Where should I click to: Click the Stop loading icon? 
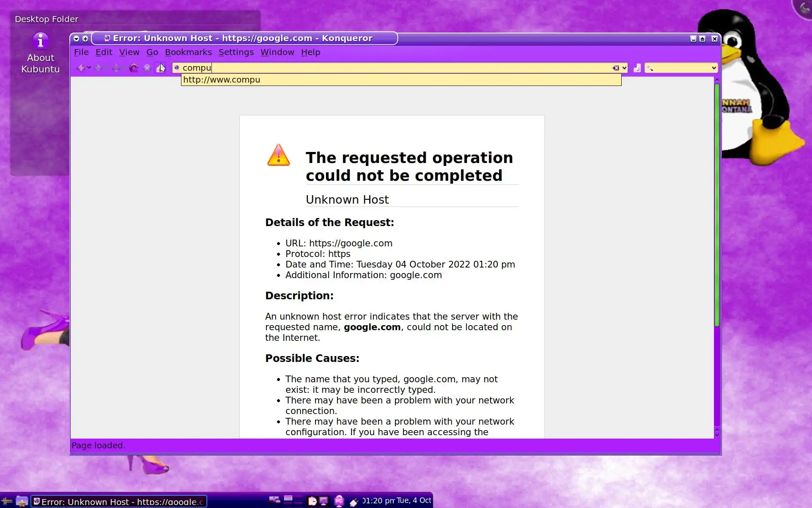[x=147, y=68]
